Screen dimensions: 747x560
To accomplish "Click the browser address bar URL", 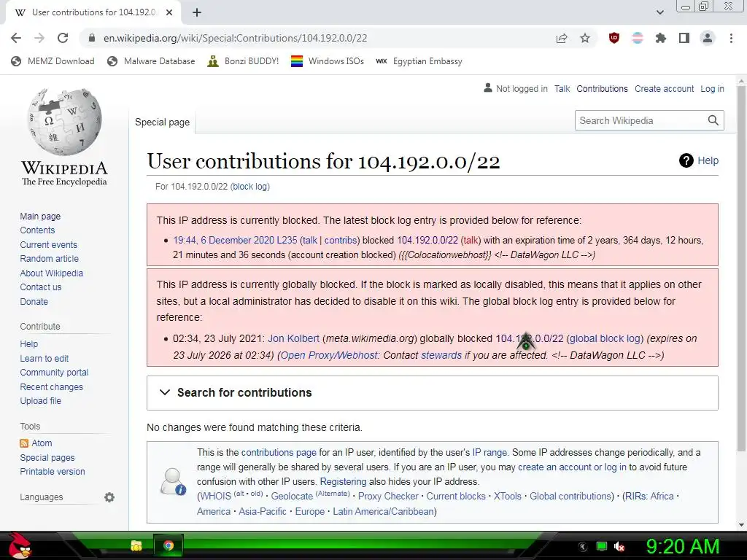I will [236, 38].
